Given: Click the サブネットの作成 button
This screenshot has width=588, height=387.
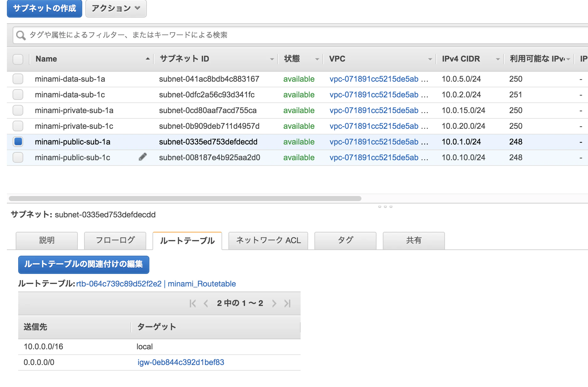Looking at the screenshot, I should pos(45,8).
